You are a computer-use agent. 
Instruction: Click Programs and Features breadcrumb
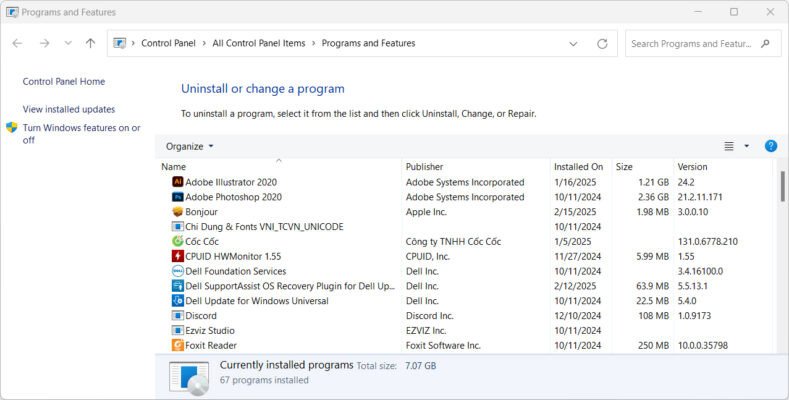pos(368,43)
